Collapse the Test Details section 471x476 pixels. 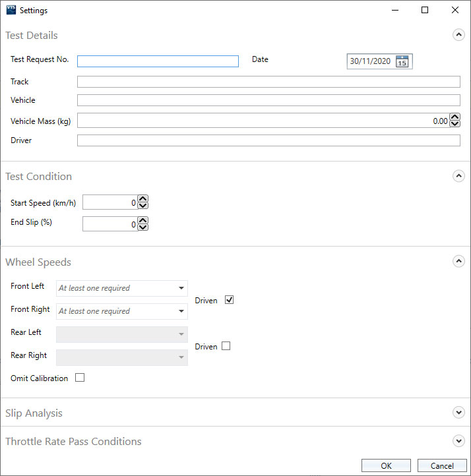click(x=458, y=35)
